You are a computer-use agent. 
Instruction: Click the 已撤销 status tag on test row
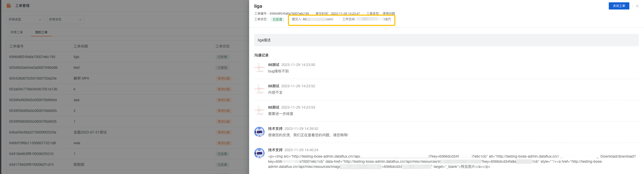(x=222, y=68)
